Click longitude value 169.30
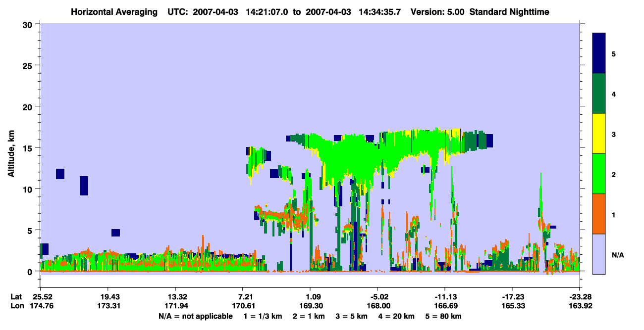 310,306
